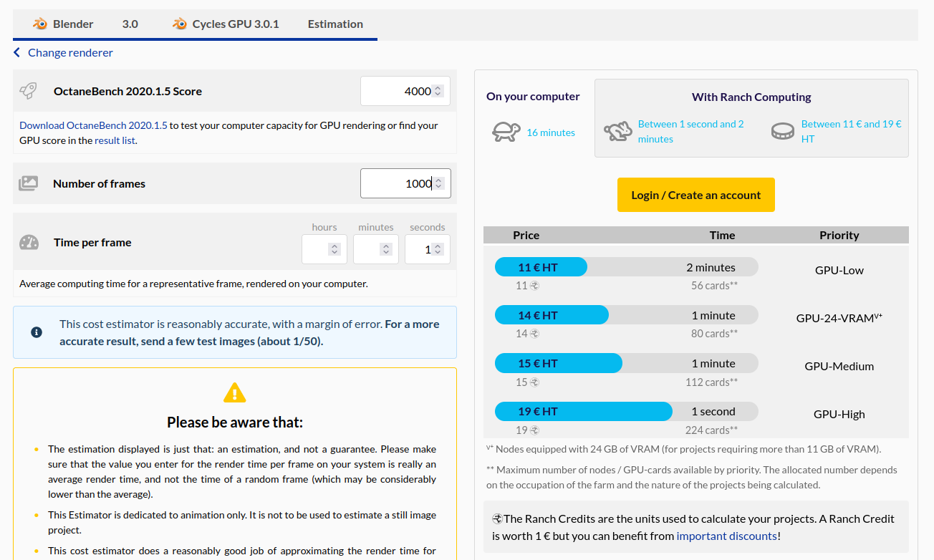Click the 11 € HT price bar
The width and height of the screenshot is (934, 560).
coord(541,267)
